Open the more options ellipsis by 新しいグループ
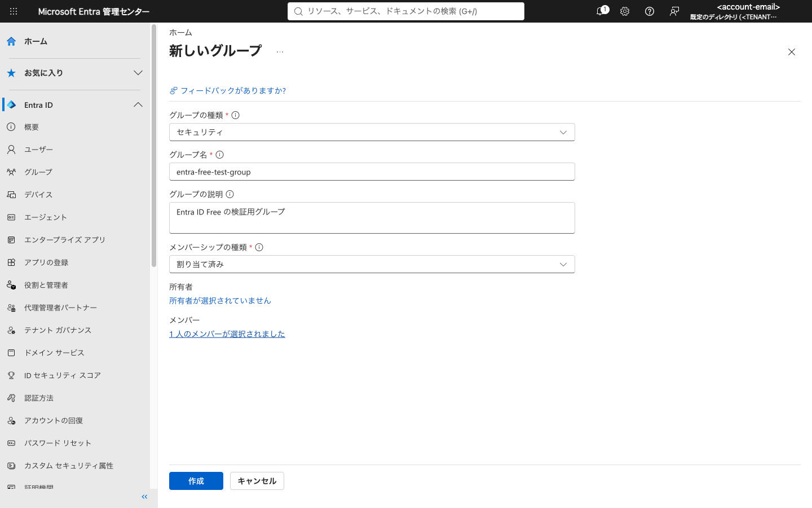812x508 pixels. tap(280, 51)
